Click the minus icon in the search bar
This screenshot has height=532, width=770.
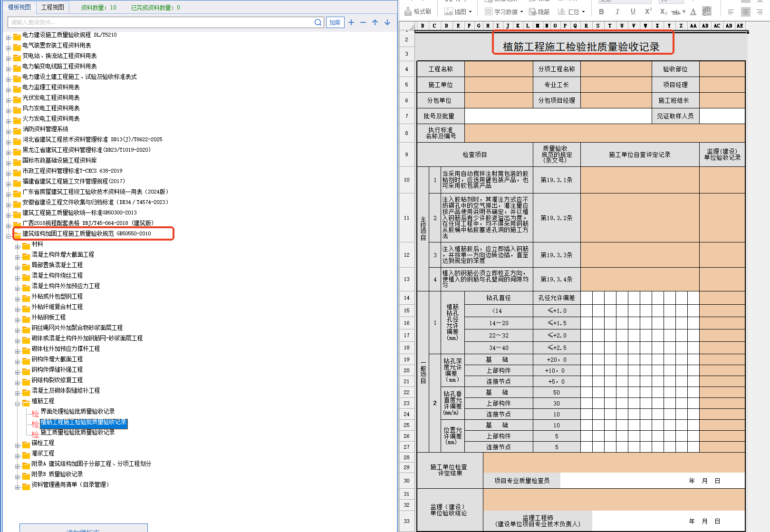tap(363, 22)
